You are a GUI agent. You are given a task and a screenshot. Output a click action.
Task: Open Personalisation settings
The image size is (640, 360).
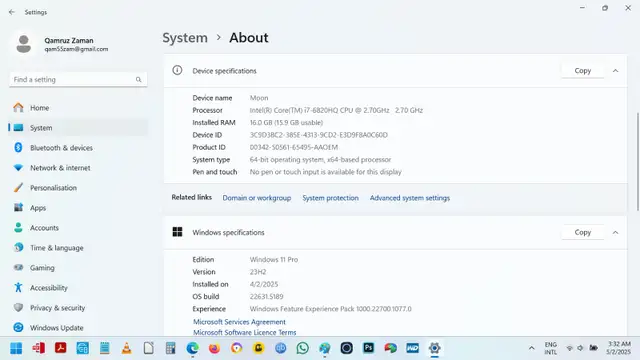click(x=78, y=188)
